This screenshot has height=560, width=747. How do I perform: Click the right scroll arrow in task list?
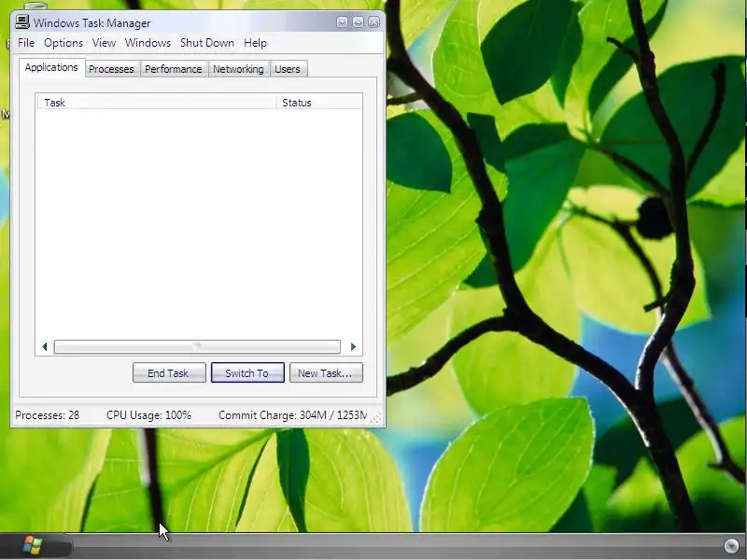(353, 346)
